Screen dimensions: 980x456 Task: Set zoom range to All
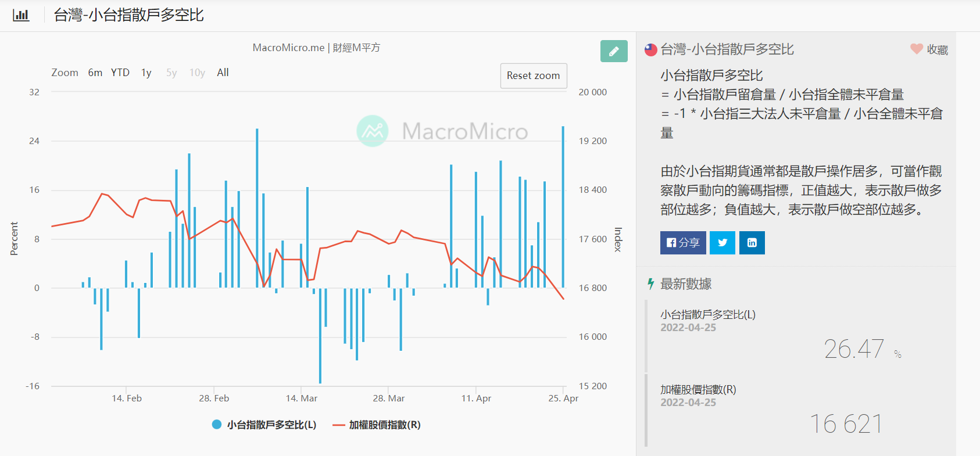click(223, 73)
